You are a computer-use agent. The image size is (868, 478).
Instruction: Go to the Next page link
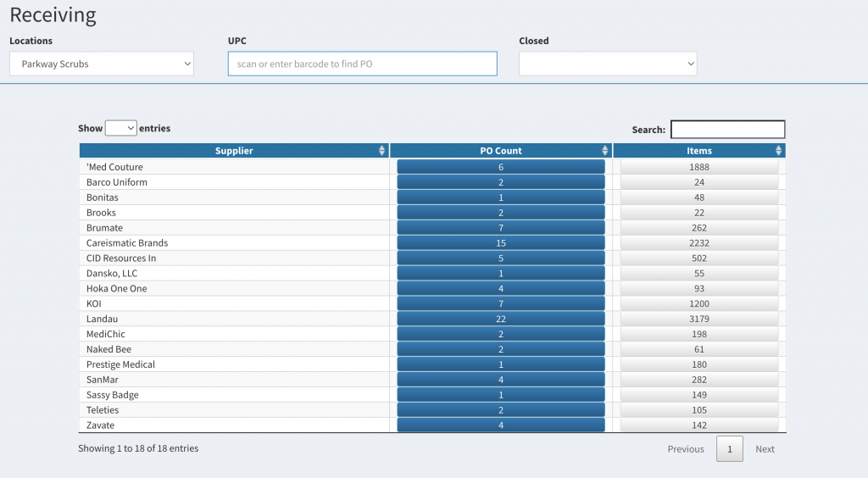765,449
